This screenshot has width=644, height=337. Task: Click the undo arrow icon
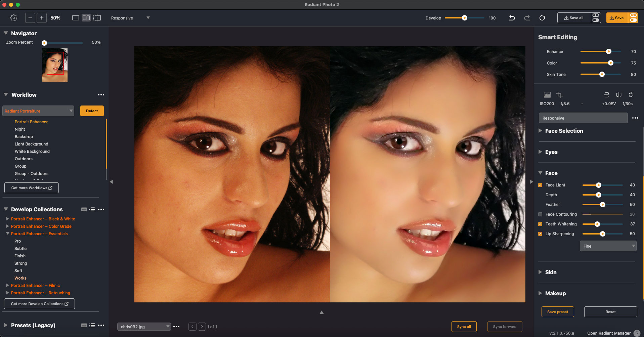(x=512, y=18)
